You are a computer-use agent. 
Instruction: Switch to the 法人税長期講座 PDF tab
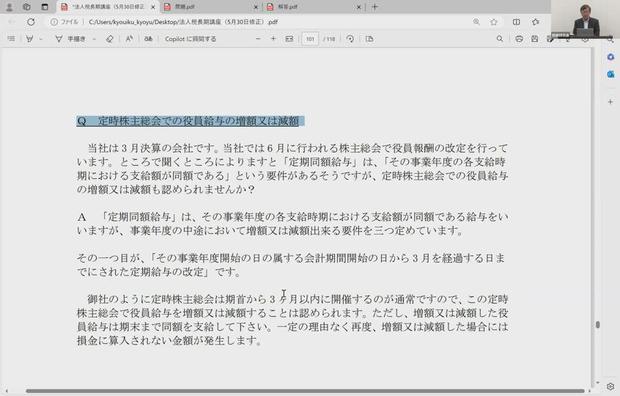(x=108, y=7)
